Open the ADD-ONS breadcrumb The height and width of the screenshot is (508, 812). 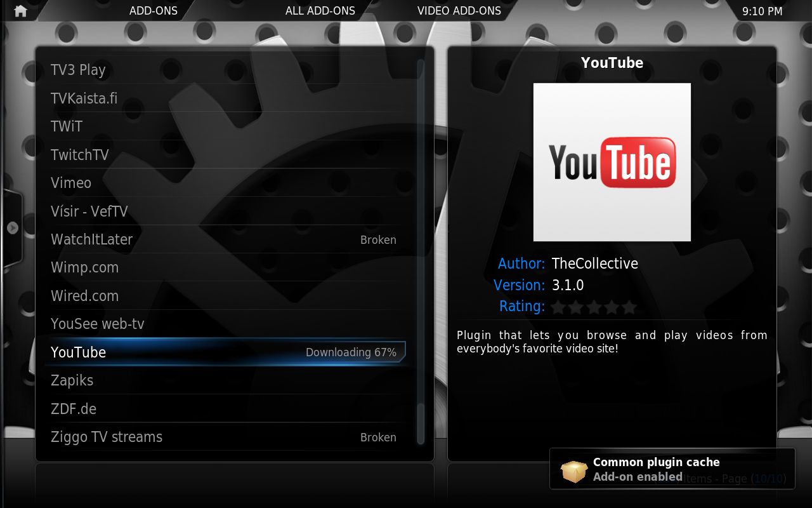(x=154, y=11)
